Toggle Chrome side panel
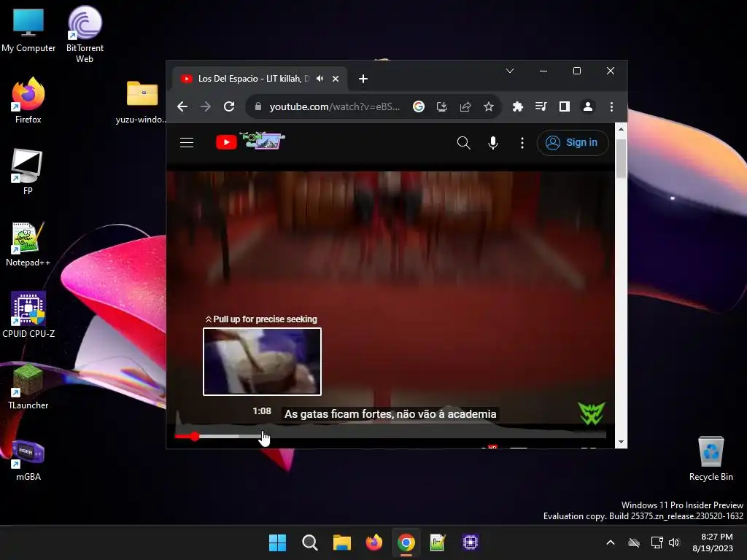 pos(564,106)
